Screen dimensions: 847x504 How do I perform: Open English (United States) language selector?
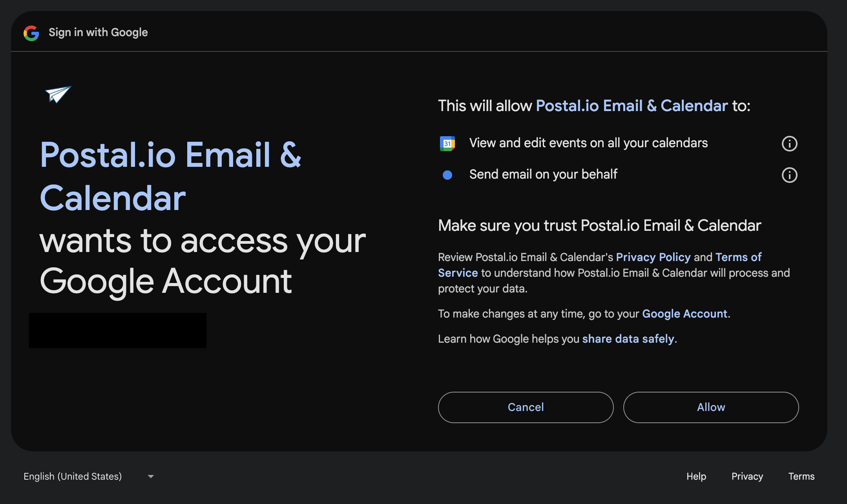coord(73,477)
